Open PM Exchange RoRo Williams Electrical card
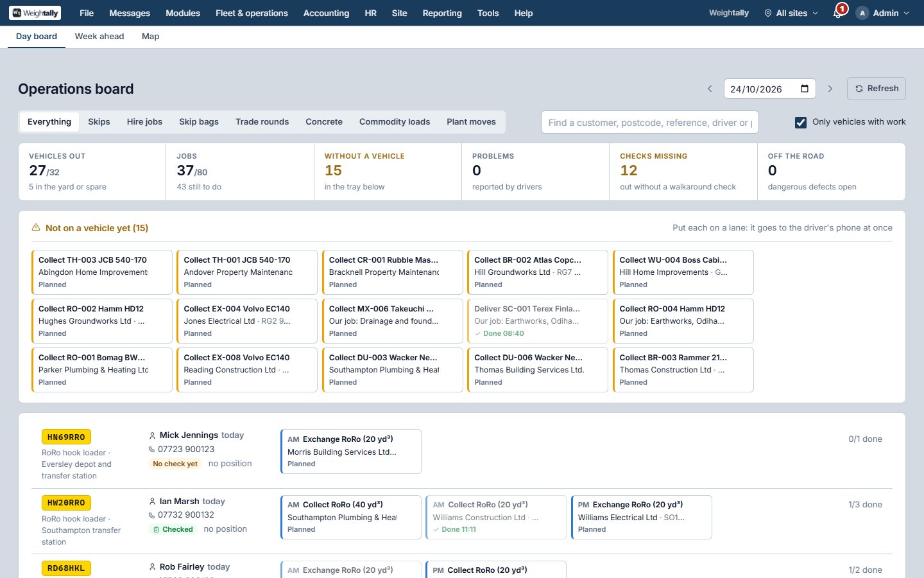The width and height of the screenshot is (924, 578). (x=642, y=517)
